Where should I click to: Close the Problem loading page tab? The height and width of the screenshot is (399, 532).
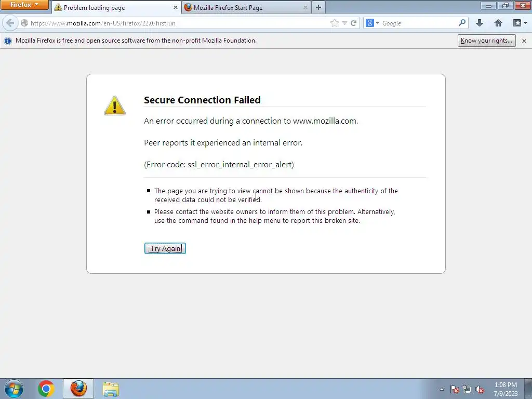click(176, 7)
